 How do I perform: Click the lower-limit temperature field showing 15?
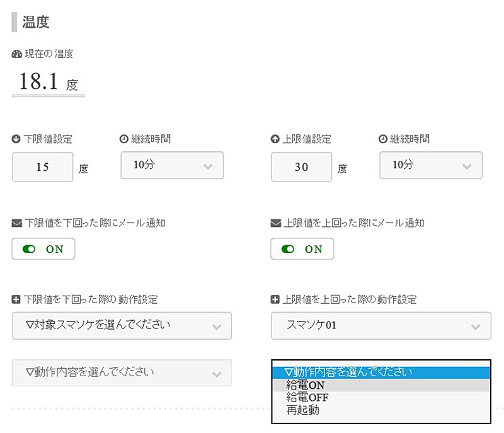point(42,167)
